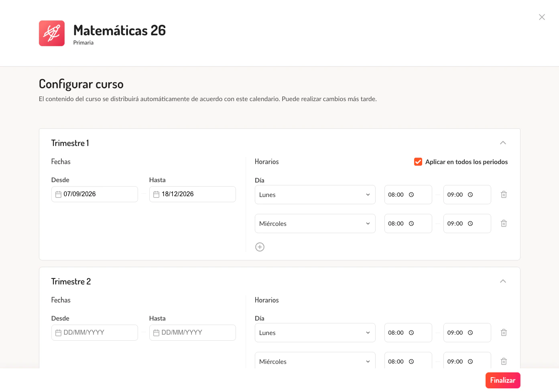The height and width of the screenshot is (392, 559).
Task: Click the Desde date input in Trimestre 2
Action: click(x=94, y=332)
